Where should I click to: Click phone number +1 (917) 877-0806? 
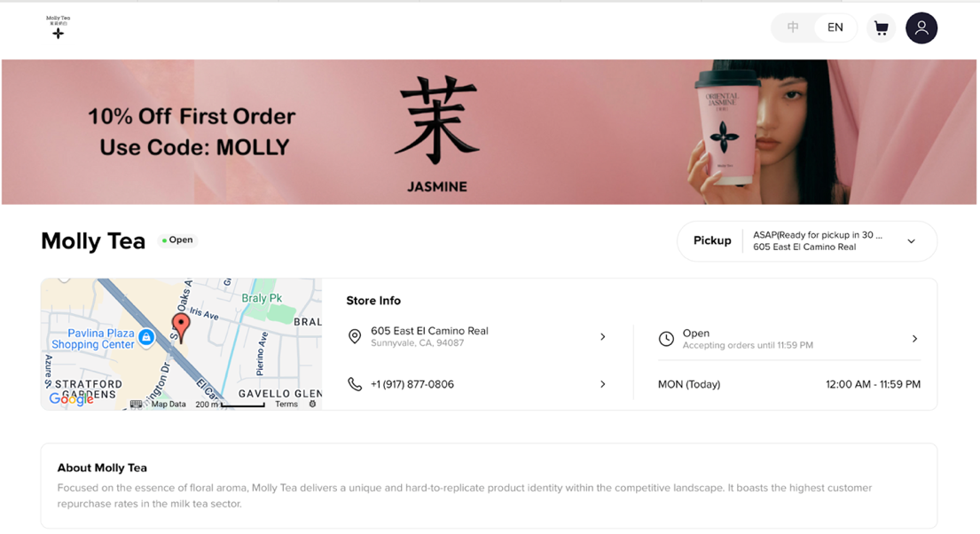coord(412,384)
